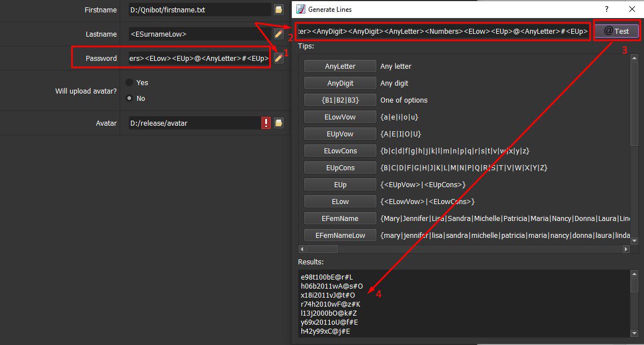Insert the EUpCons token
Viewport: 644px width, 345px height.
340,167
